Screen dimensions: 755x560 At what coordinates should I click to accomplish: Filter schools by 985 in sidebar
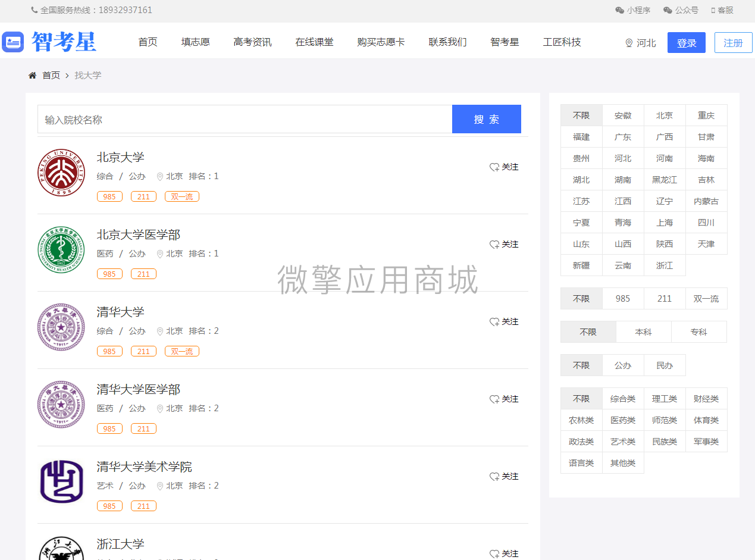click(x=623, y=299)
